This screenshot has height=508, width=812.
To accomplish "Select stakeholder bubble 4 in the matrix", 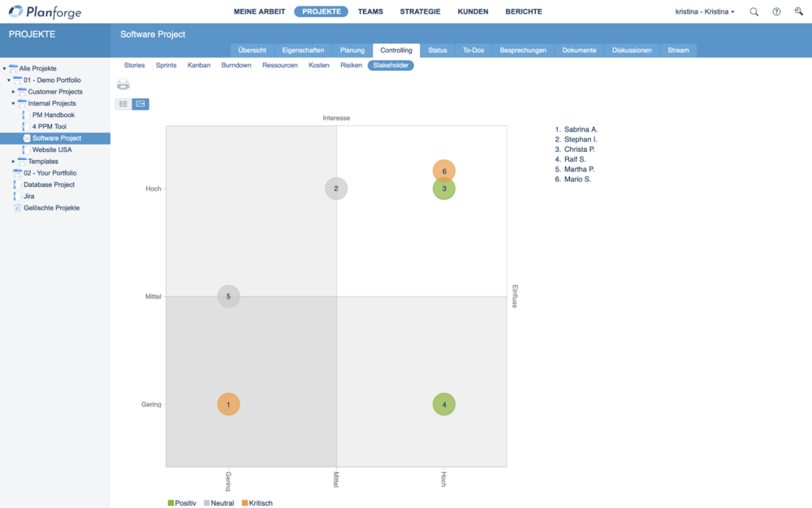I will click(444, 404).
